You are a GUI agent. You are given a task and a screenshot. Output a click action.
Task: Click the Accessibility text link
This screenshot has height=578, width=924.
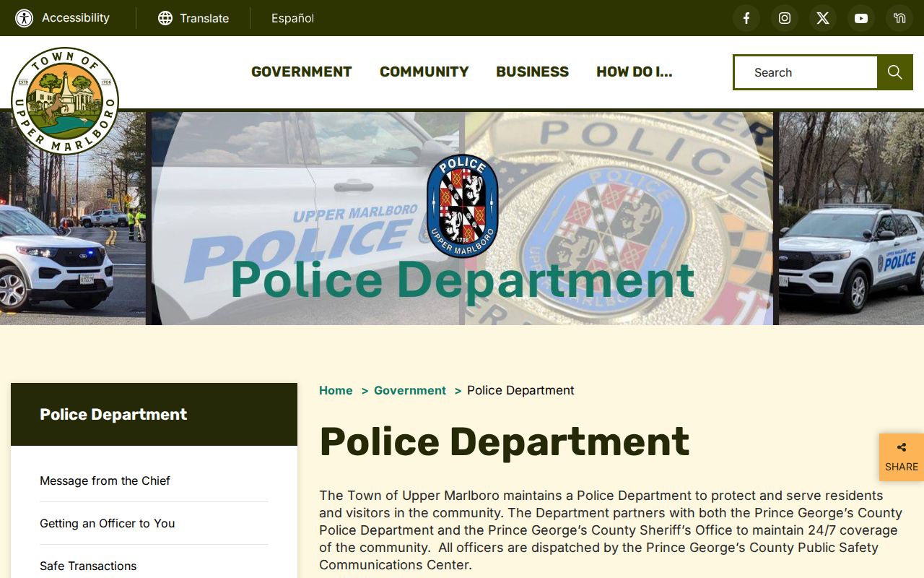click(x=76, y=18)
